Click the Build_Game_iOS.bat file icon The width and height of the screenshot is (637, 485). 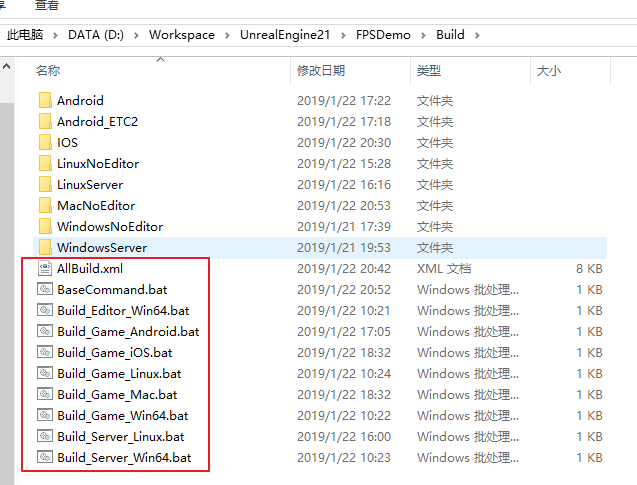pyautogui.click(x=45, y=352)
